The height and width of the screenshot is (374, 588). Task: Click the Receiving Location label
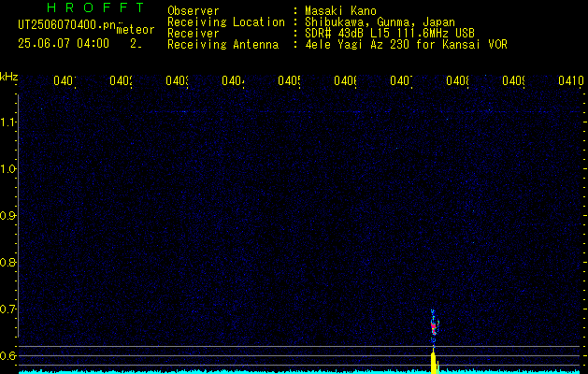[x=226, y=22]
